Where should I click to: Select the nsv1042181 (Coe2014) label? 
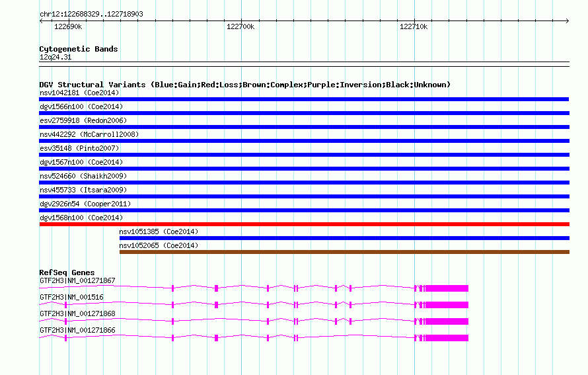79,93
